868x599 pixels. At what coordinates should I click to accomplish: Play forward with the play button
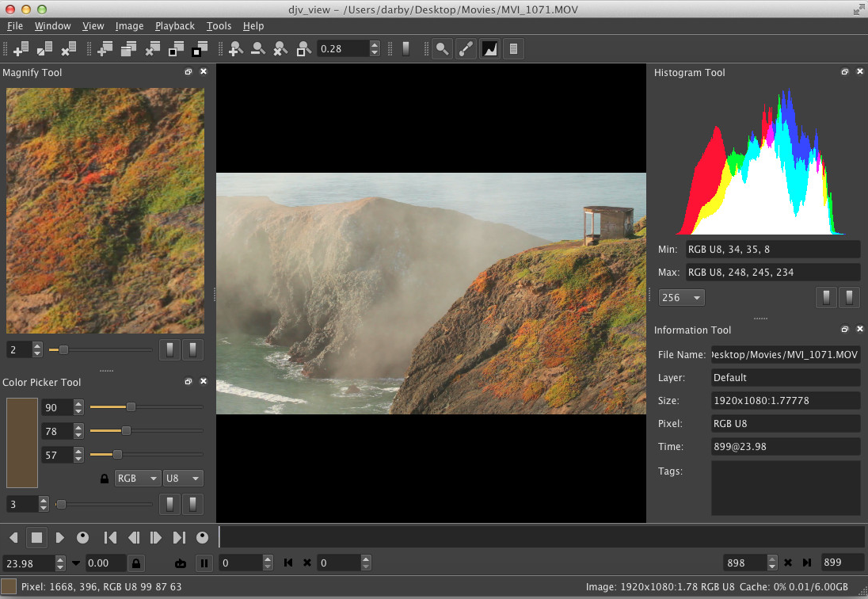click(x=59, y=537)
